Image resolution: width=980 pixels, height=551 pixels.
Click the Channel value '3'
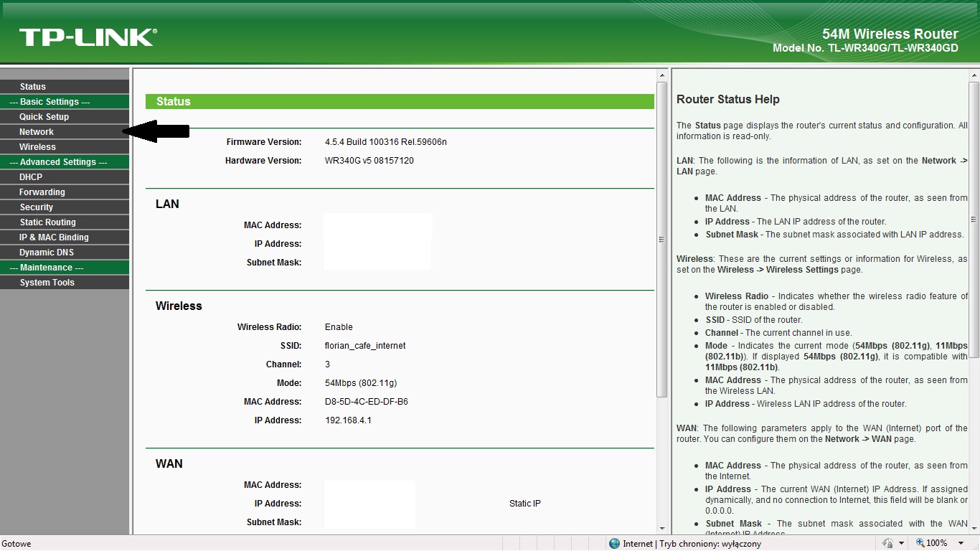pyautogui.click(x=328, y=364)
